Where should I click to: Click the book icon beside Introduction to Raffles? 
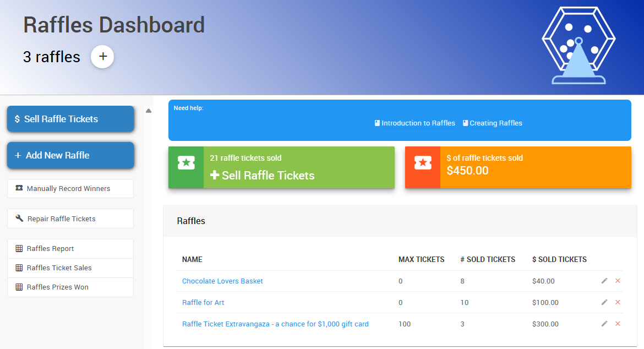[x=378, y=123]
